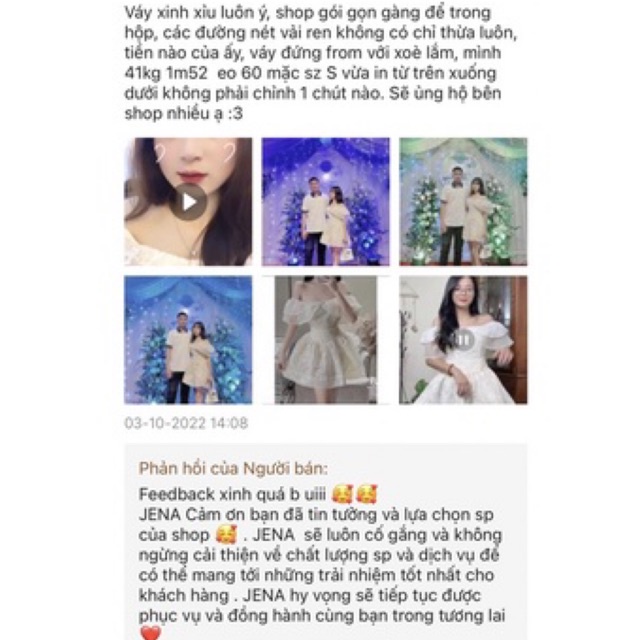Viewport: 640px width, 640px height.
Task: Click the emoji after 'của shop'
Action: pos(226,535)
